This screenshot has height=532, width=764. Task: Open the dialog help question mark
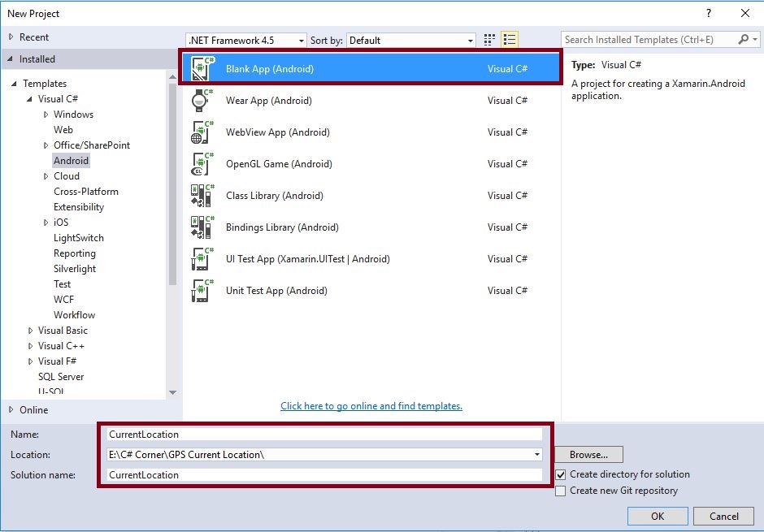pyautogui.click(x=709, y=13)
